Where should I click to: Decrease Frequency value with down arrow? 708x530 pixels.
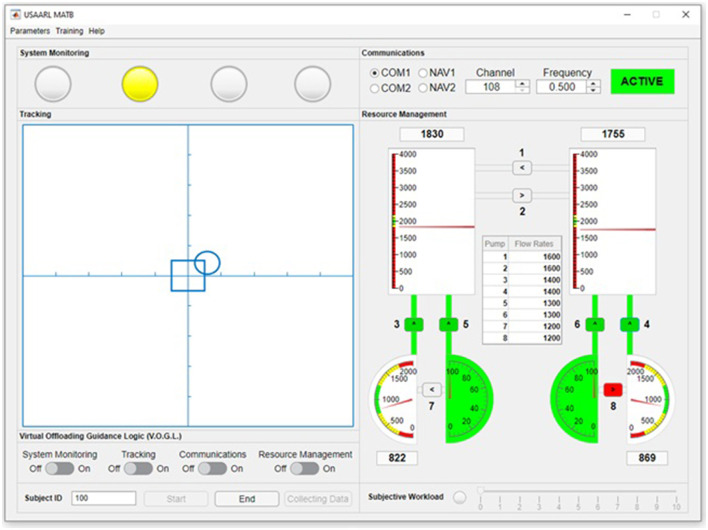click(x=594, y=91)
